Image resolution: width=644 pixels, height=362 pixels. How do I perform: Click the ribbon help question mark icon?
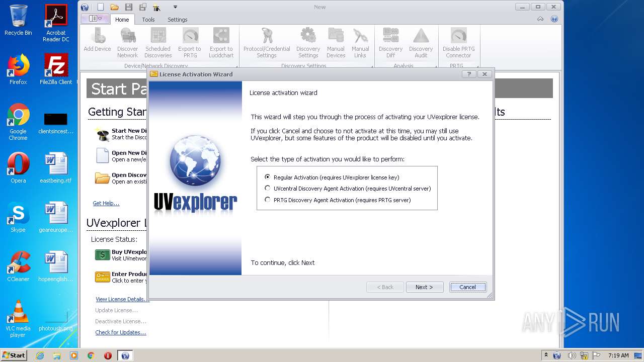pos(554,19)
